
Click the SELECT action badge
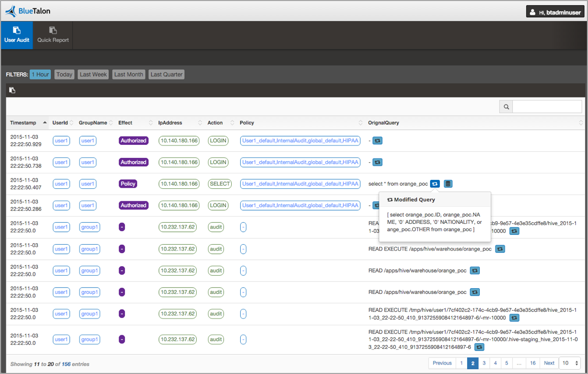coord(219,184)
